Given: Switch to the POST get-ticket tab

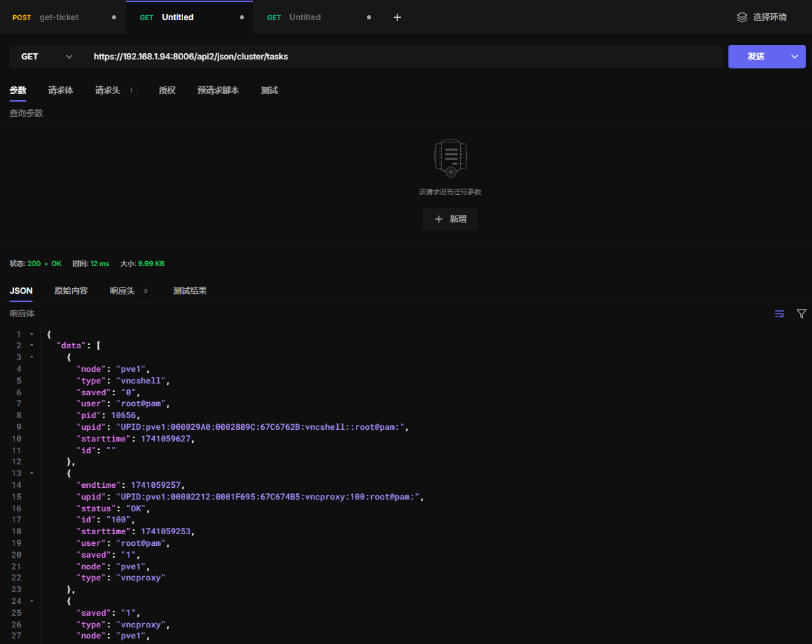Looking at the screenshot, I should point(59,17).
